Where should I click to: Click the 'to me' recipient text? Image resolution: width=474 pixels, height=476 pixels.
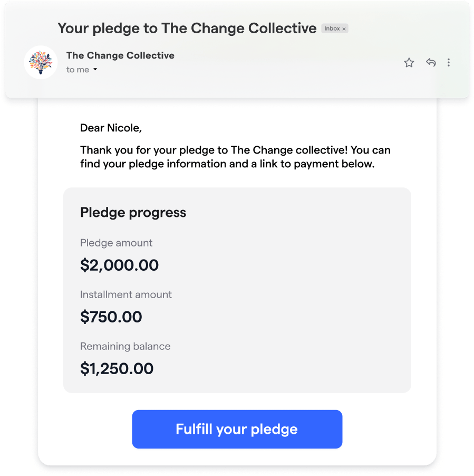coord(78,70)
